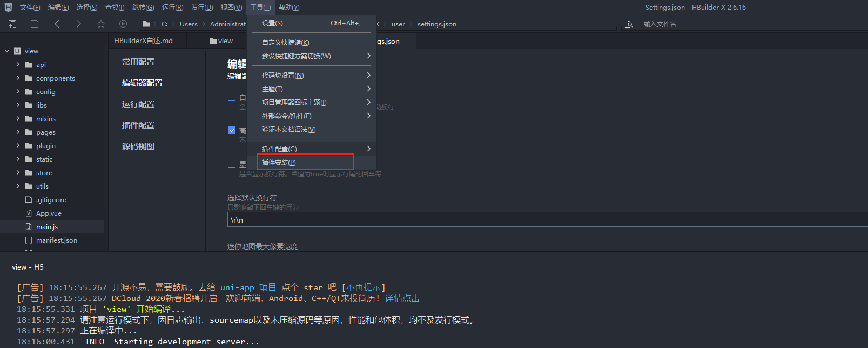Expand the components folder chevron
This screenshot has height=348, width=868.
click(18, 78)
